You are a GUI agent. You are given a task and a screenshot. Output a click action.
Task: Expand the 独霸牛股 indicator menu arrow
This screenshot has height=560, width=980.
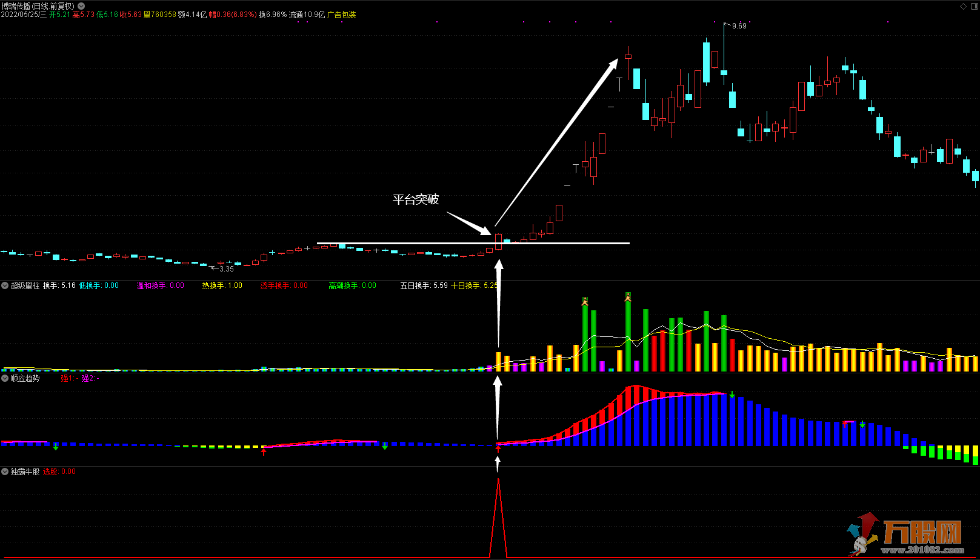5,472
